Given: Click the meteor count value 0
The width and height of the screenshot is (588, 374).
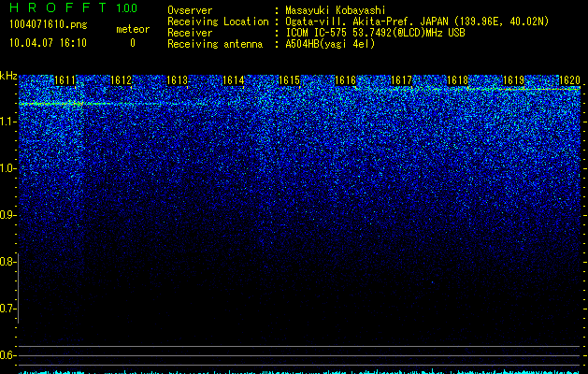Looking at the screenshot, I should point(133,43).
